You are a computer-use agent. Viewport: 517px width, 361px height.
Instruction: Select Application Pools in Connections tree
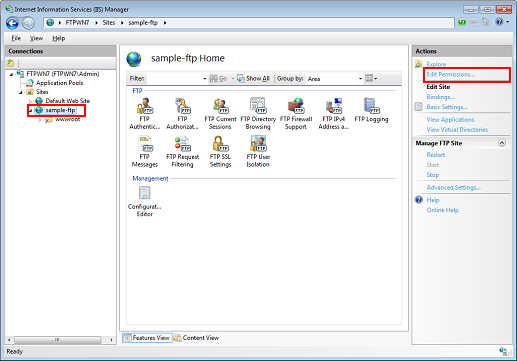pos(59,83)
